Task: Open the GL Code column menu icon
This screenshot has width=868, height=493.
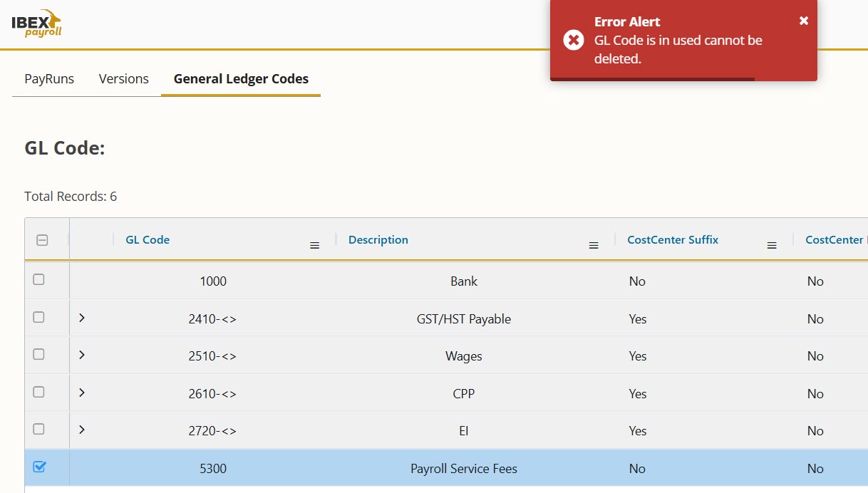Action: point(314,245)
